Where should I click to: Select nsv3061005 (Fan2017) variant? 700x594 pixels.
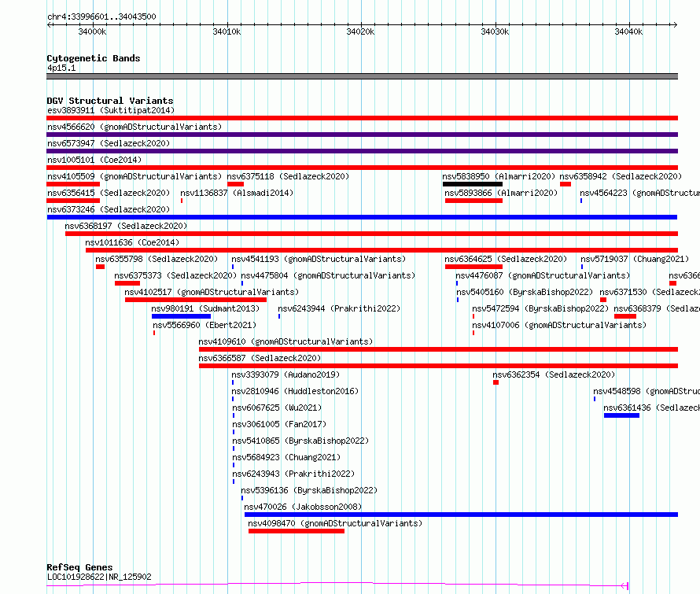279,424
